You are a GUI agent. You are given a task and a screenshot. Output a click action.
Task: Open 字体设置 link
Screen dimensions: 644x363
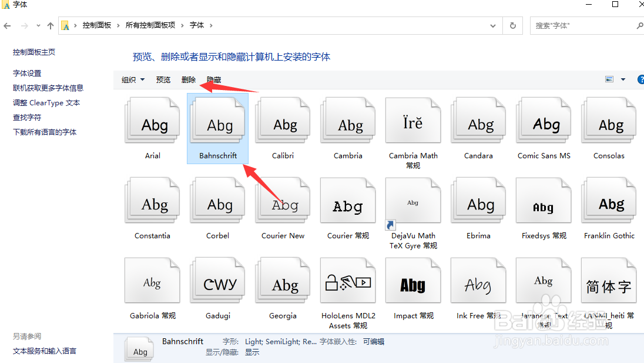pyautogui.click(x=27, y=73)
